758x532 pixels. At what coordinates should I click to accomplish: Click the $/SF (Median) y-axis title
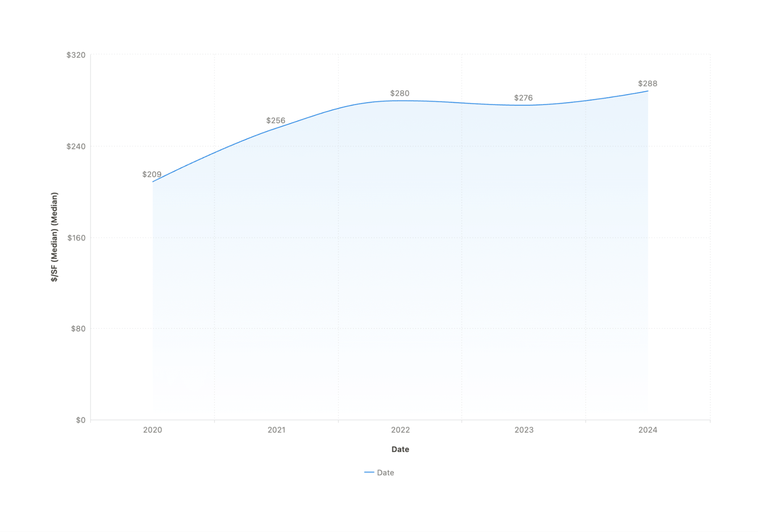click(55, 237)
